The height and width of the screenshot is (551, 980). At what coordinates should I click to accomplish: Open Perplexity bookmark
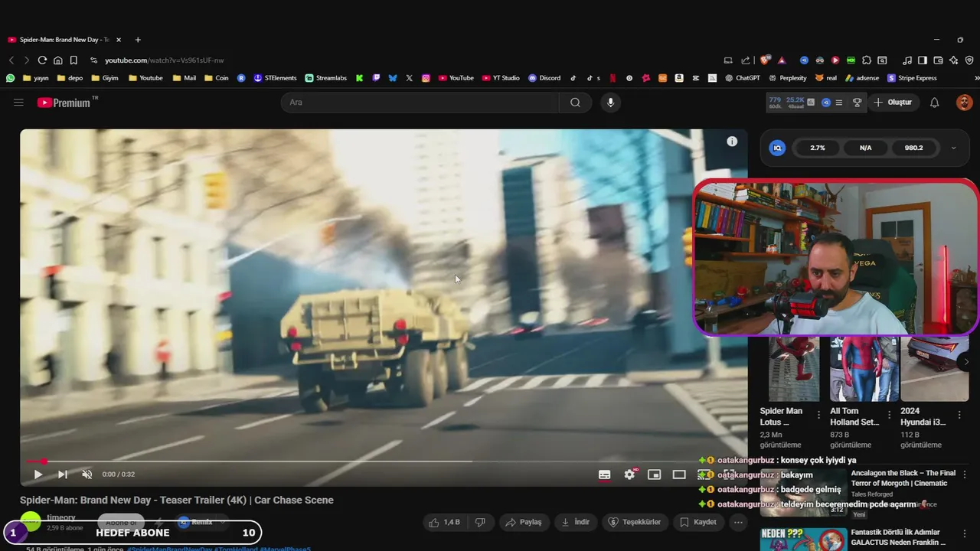[x=787, y=78]
